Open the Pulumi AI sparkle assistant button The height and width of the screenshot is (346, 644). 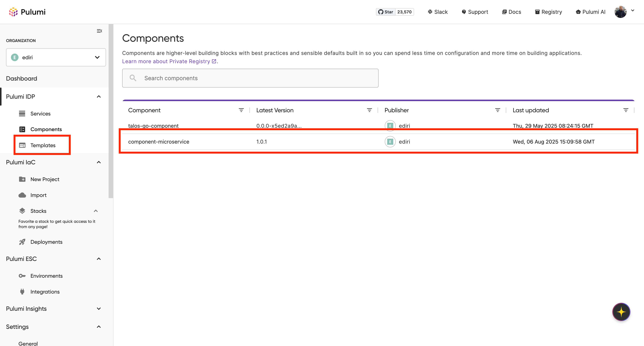[621, 312]
